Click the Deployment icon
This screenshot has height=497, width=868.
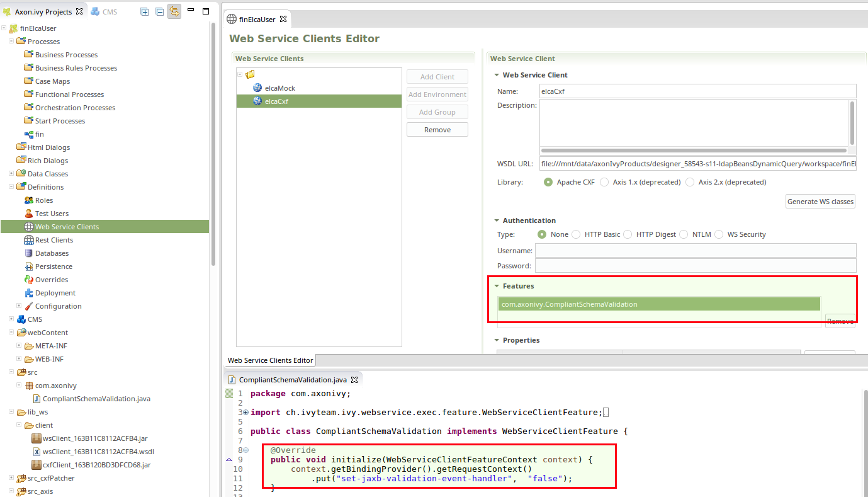(29, 293)
